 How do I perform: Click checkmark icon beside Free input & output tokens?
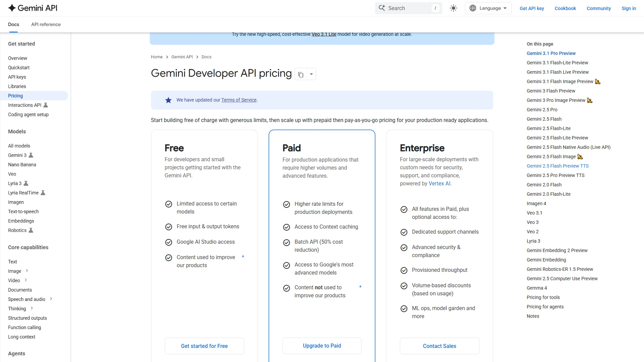point(169,227)
